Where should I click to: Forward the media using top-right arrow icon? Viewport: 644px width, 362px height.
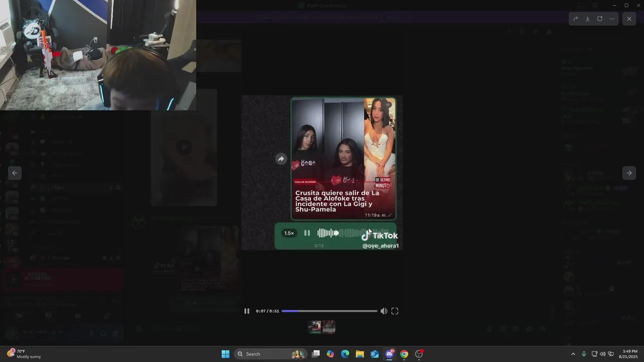pyautogui.click(x=576, y=19)
